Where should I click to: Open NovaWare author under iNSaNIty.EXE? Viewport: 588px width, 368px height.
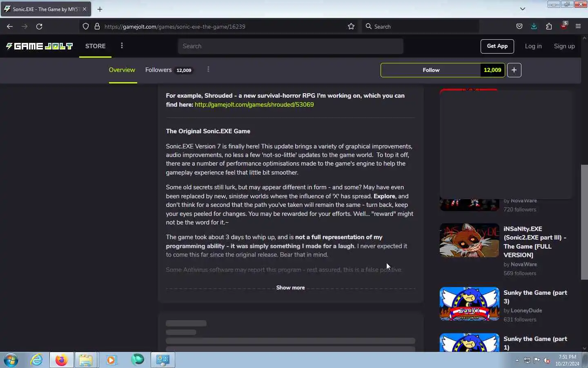(524, 265)
